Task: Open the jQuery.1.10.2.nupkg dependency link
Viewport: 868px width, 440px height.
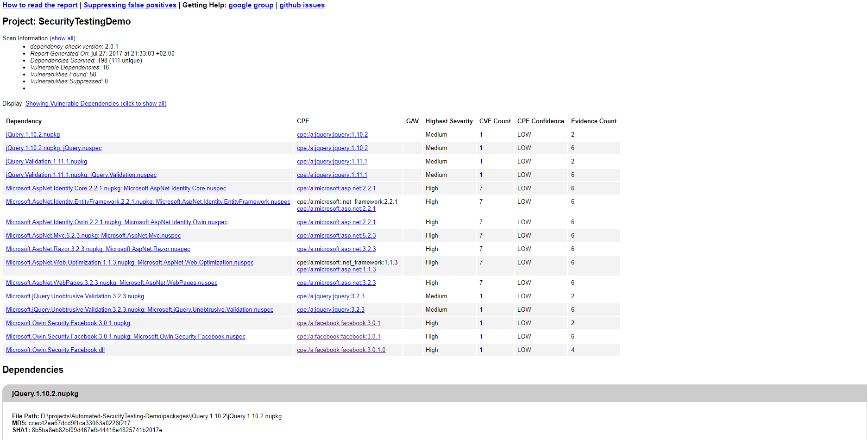Action: pos(33,135)
